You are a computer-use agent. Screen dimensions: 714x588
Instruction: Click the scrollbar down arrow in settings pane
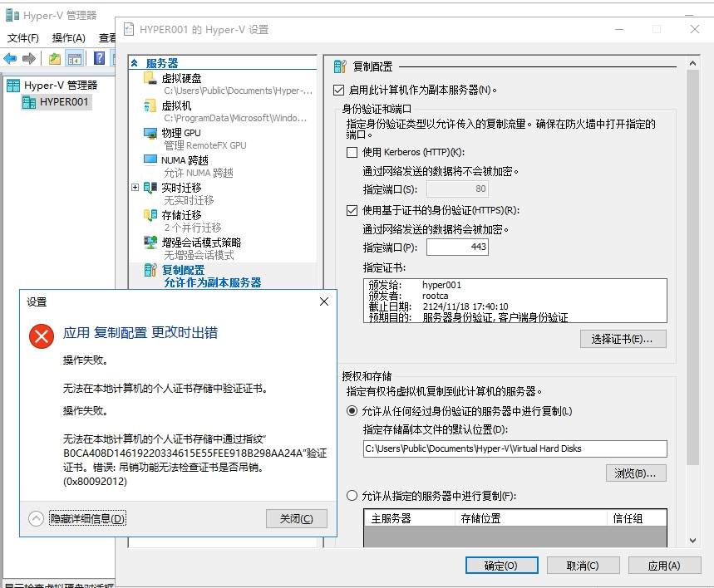click(x=692, y=541)
